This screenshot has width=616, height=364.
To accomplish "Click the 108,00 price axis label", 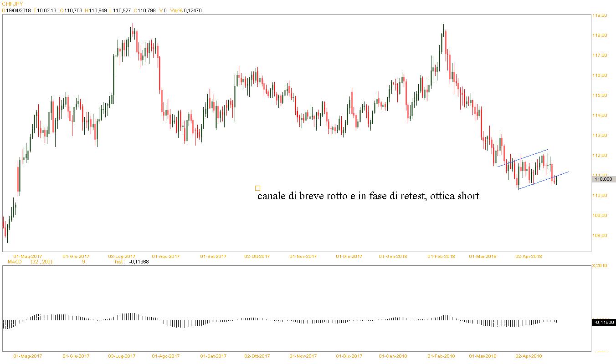I will 600,236.
